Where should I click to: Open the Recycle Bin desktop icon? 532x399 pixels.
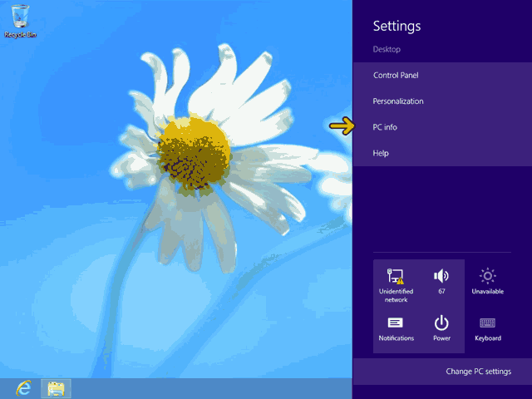[x=20, y=21]
